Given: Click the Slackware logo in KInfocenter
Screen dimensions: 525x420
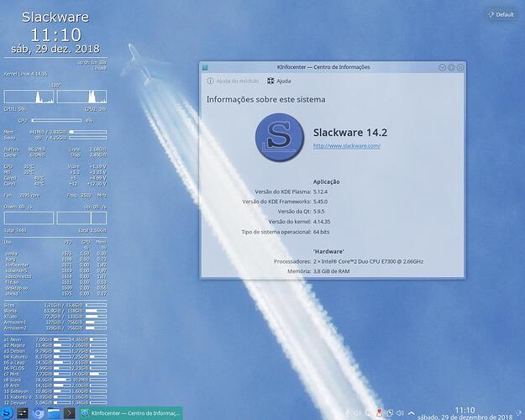Looking at the screenshot, I should 280,137.
